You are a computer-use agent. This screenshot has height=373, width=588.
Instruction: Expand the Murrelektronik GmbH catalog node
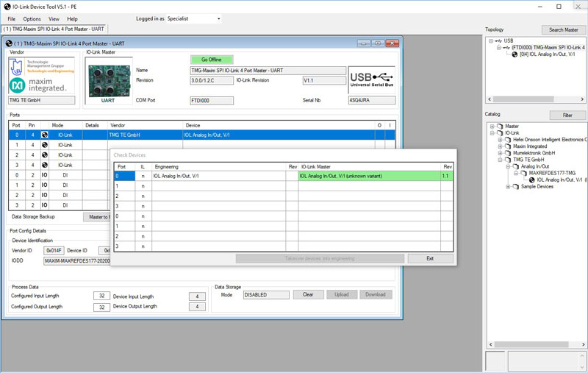click(500, 153)
